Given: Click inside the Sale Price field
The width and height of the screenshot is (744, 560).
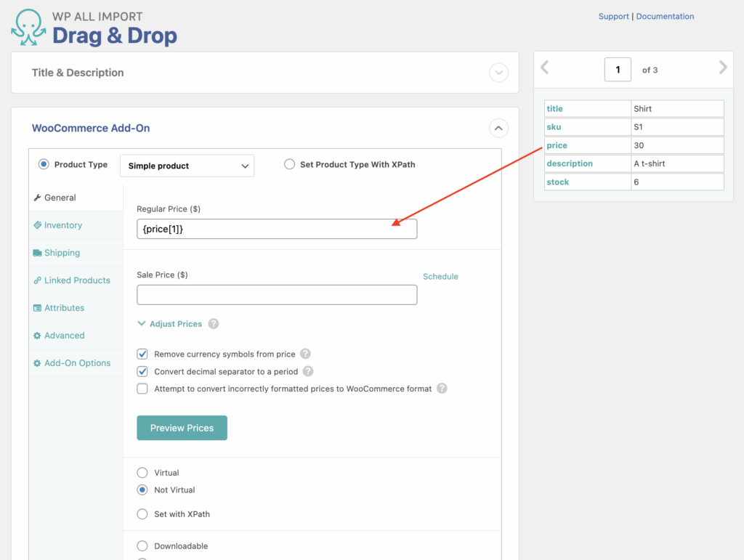Looking at the screenshot, I should [276, 294].
